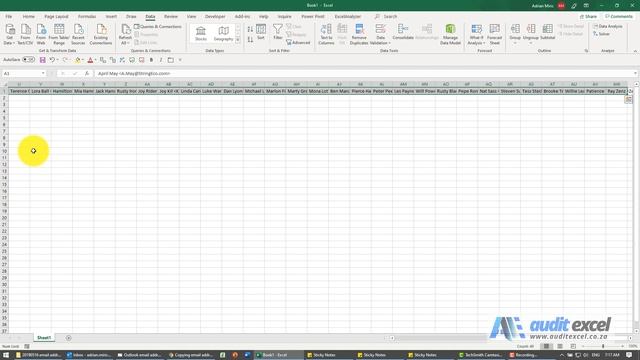Customize Quick Access Toolbar dropdown

(180, 60)
